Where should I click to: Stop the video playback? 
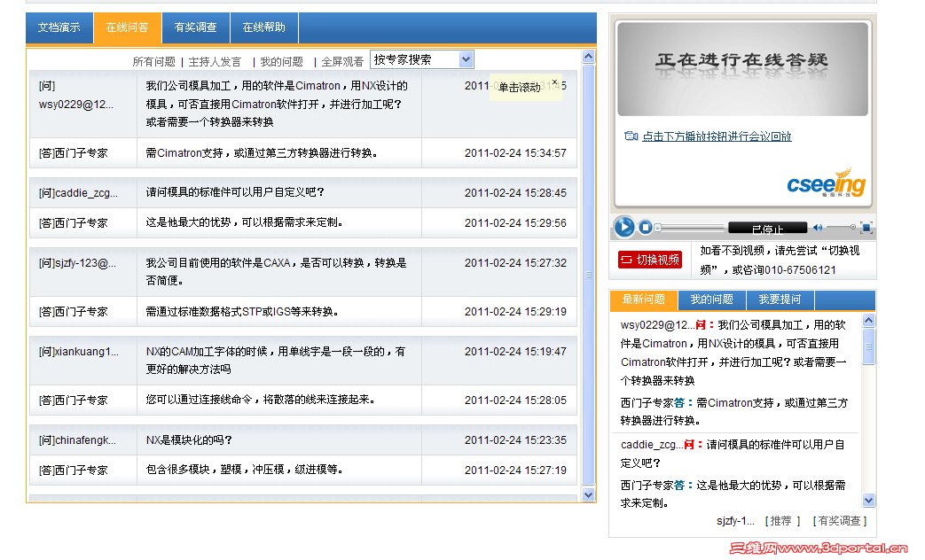click(x=646, y=227)
